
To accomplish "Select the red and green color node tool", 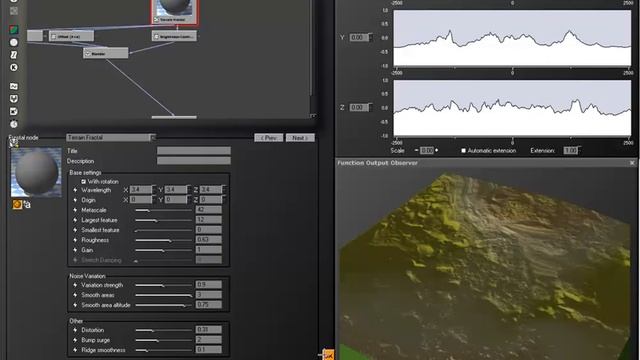I will tap(14, 30).
